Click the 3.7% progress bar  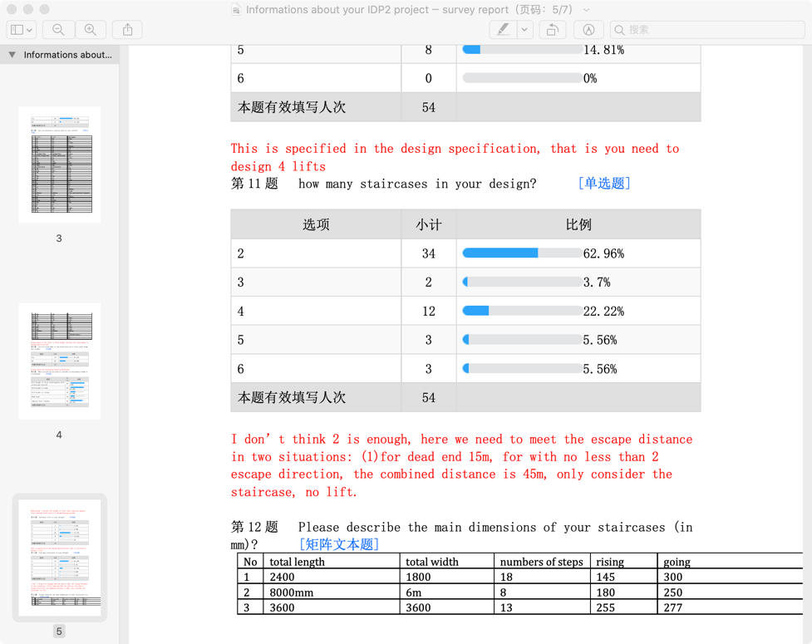tap(522, 283)
